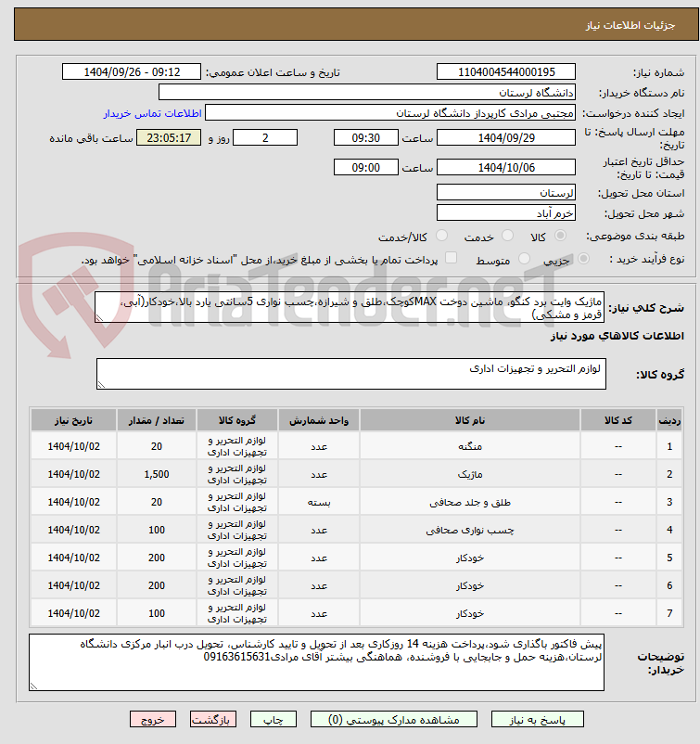The image size is (700, 744).
Task: Select the کالا/خدمت radio button
Action: click(441, 236)
